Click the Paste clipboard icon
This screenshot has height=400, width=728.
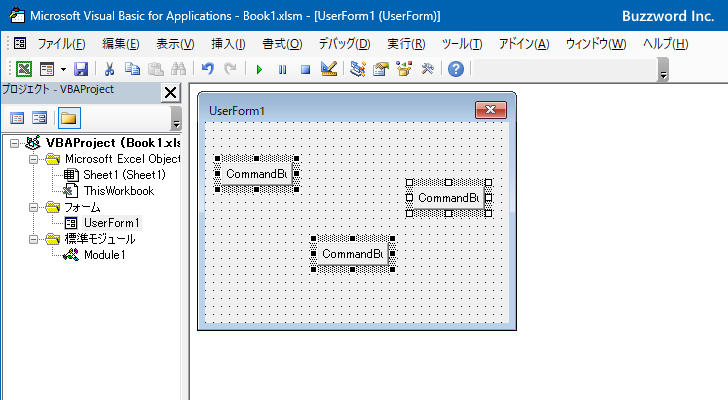click(x=156, y=69)
